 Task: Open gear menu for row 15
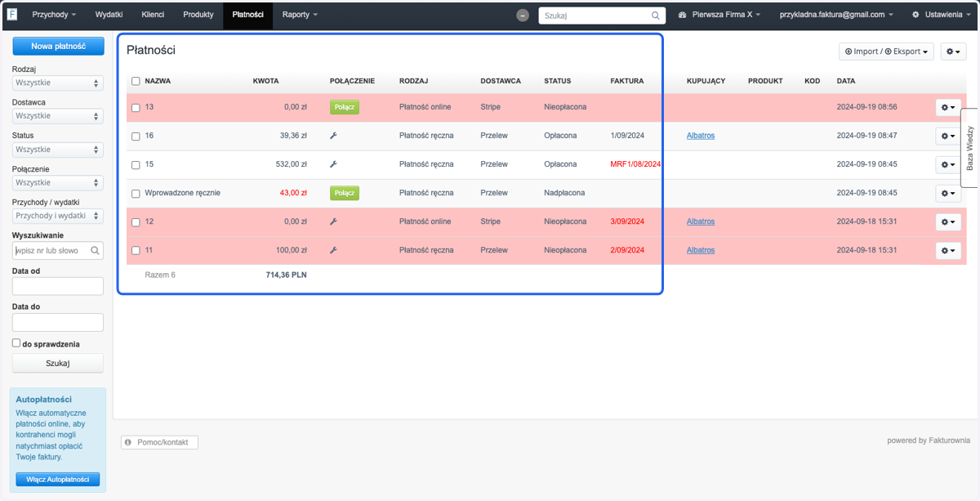click(x=947, y=164)
